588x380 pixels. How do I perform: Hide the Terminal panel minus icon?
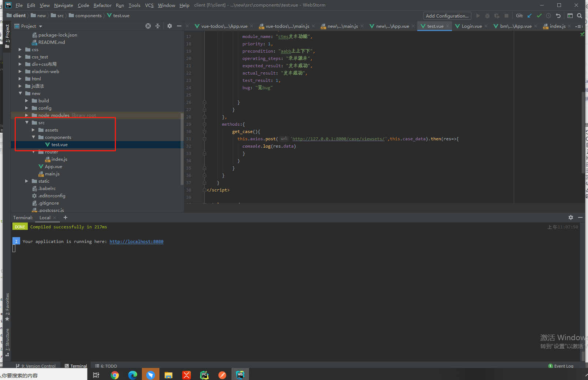point(580,217)
